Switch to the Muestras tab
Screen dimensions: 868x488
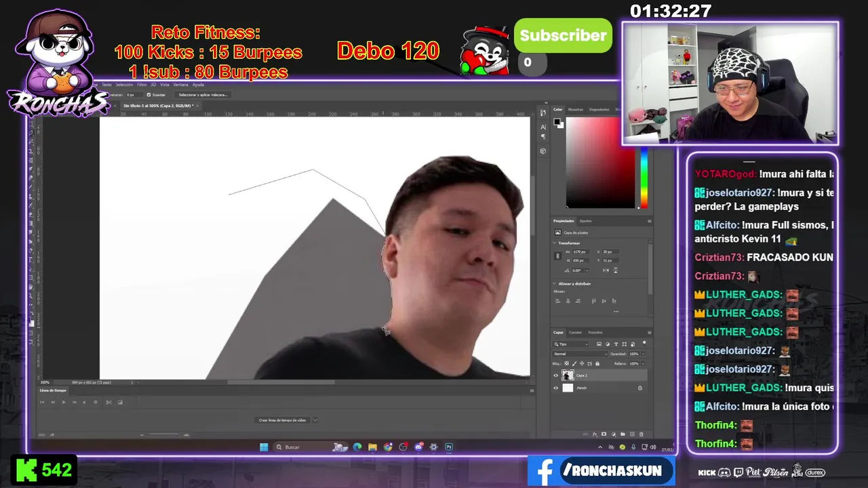576,109
